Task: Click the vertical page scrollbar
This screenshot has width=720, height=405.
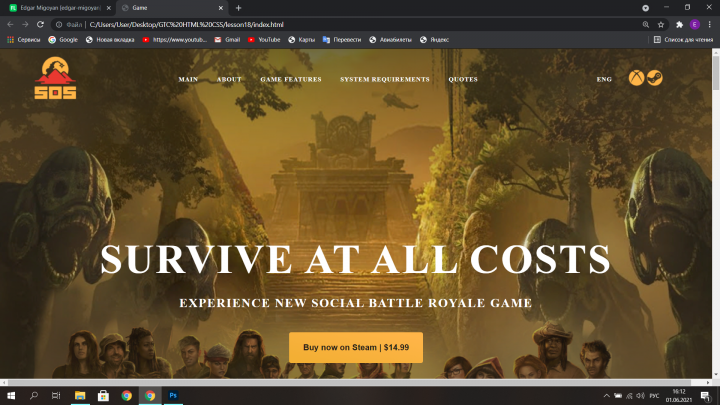Action: [716, 73]
